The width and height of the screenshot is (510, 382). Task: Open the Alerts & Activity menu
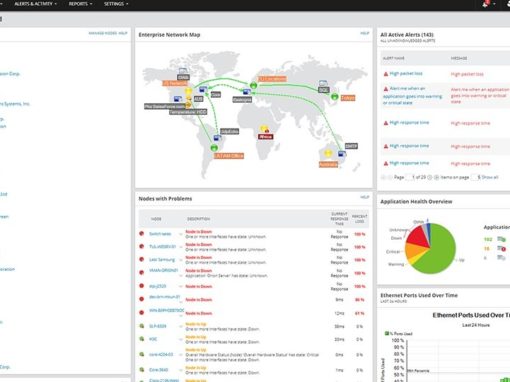35,4
